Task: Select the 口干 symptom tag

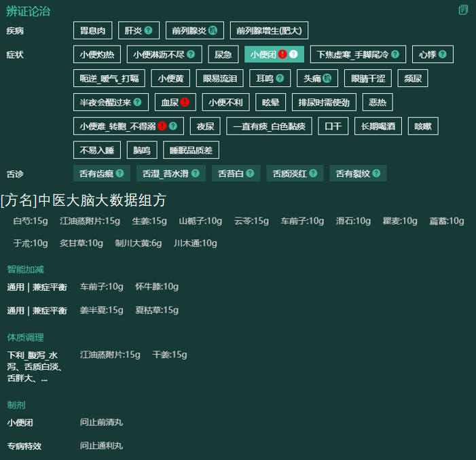Action: 333,126
